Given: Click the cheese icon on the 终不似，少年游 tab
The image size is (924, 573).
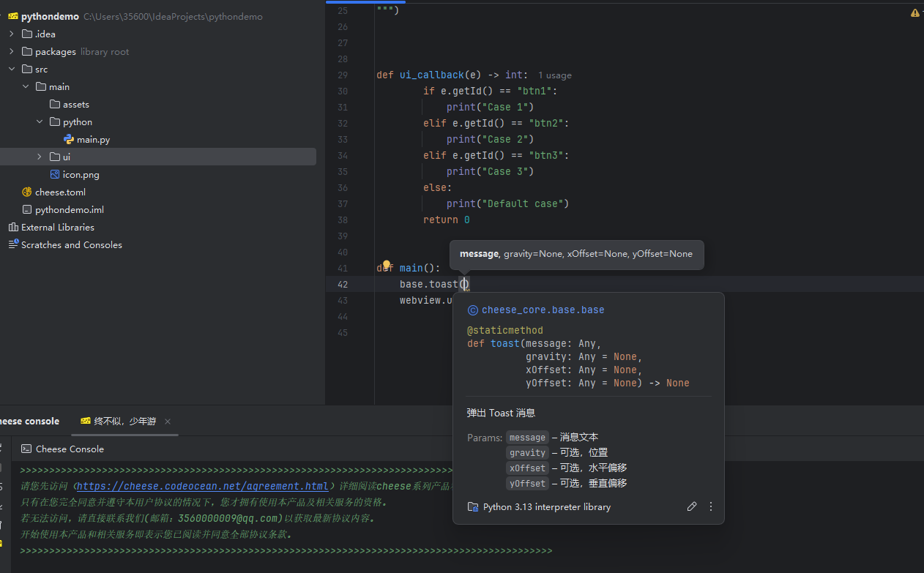Looking at the screenshot, I should [x=86, y=421].
